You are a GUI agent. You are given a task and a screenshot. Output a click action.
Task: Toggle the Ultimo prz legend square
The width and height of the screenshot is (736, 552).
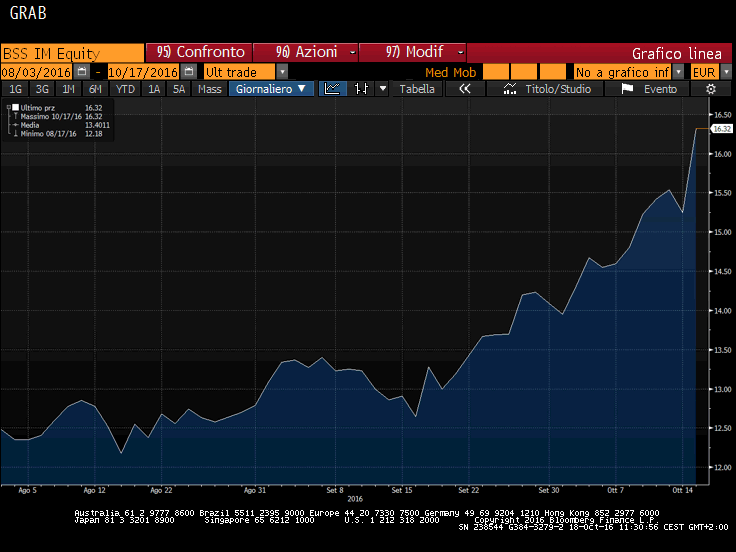click(15, 107)
